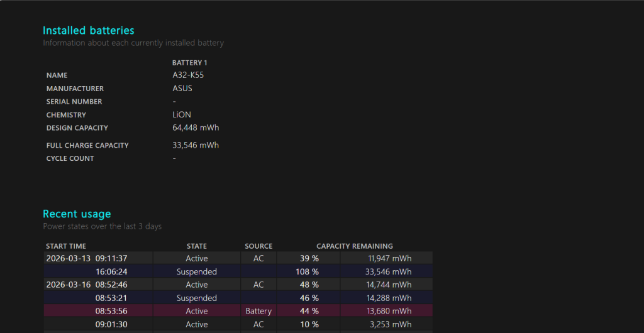Image resolution: width=644 pixels, height=333 pixels.
Task: Select the Battery source cell in highlighted row
Action: (258, 311)
